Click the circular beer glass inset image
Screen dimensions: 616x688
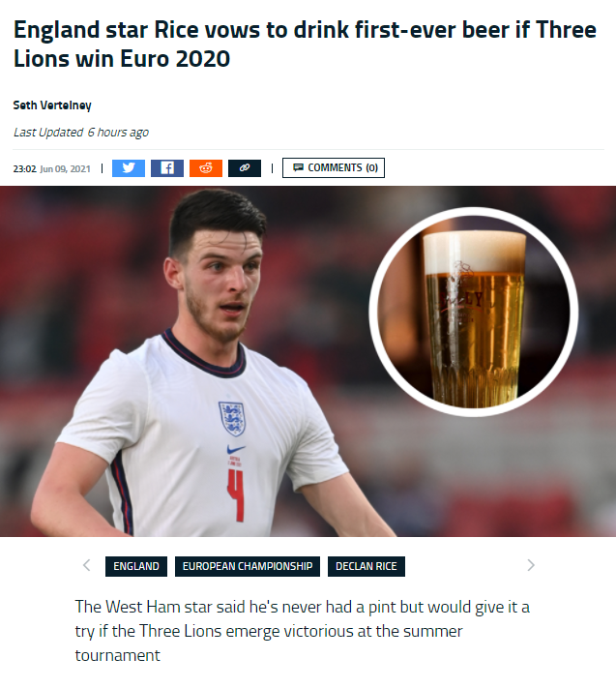click(x=474, y=312)
